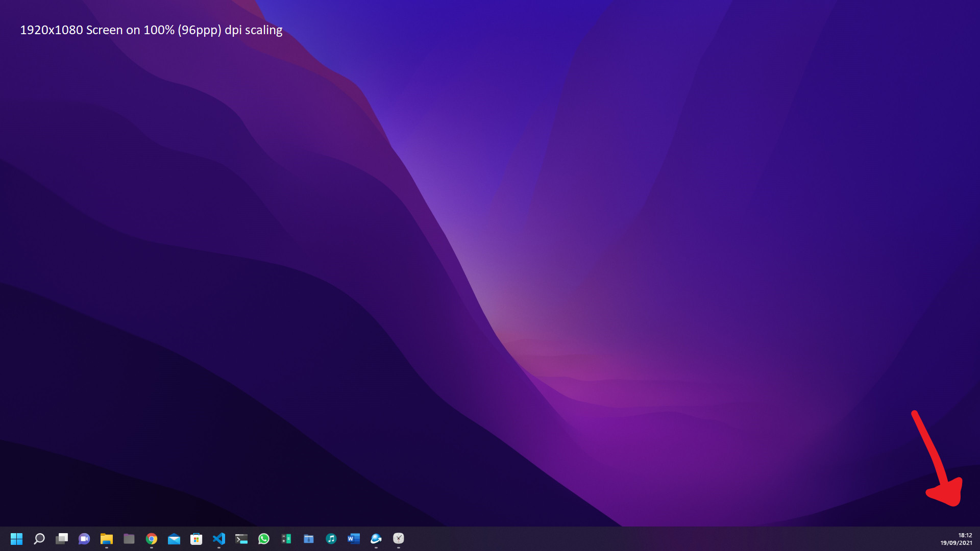Open the Mail app

tap(174, 539)
